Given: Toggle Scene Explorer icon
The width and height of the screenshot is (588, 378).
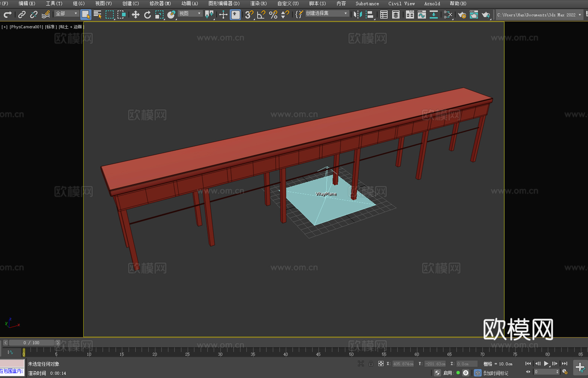Looking at the screenshot, I should pos(384,14).
